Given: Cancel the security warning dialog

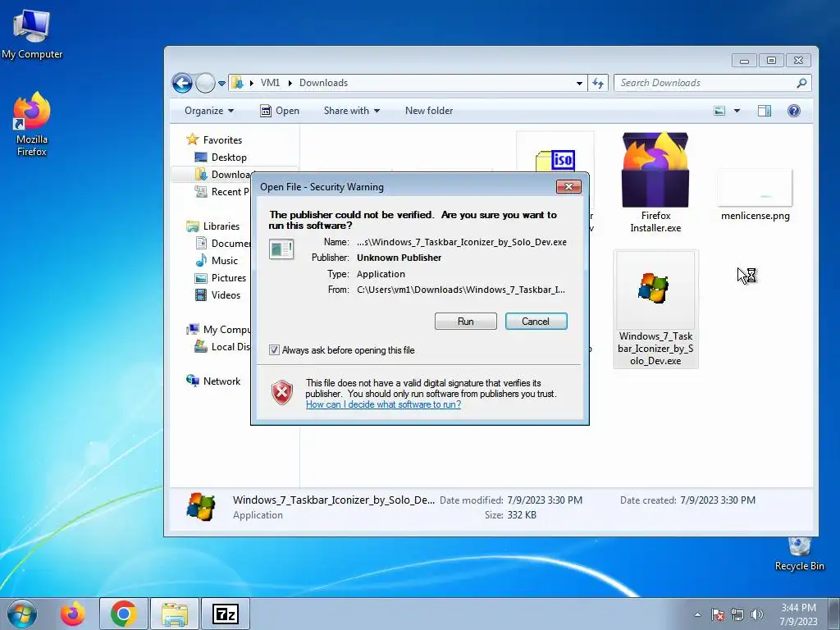Looking at the screenshot, I should pyautogui.click(x=536, y=322).
